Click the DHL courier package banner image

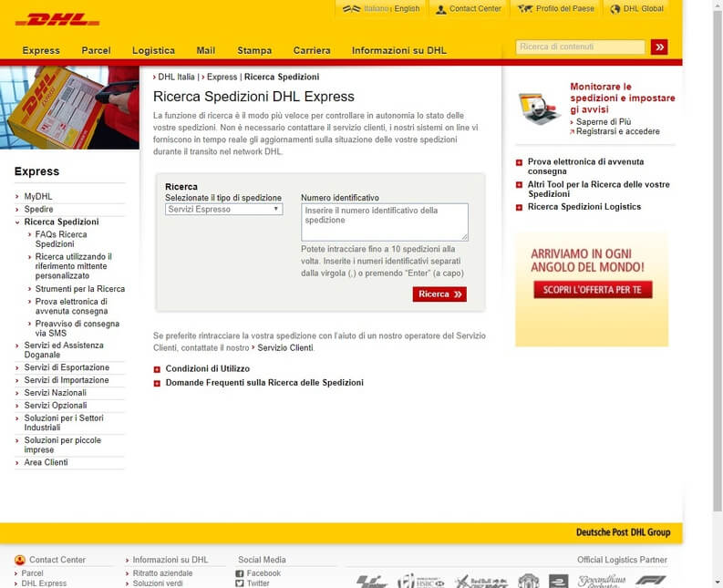[x=69, y=108]
